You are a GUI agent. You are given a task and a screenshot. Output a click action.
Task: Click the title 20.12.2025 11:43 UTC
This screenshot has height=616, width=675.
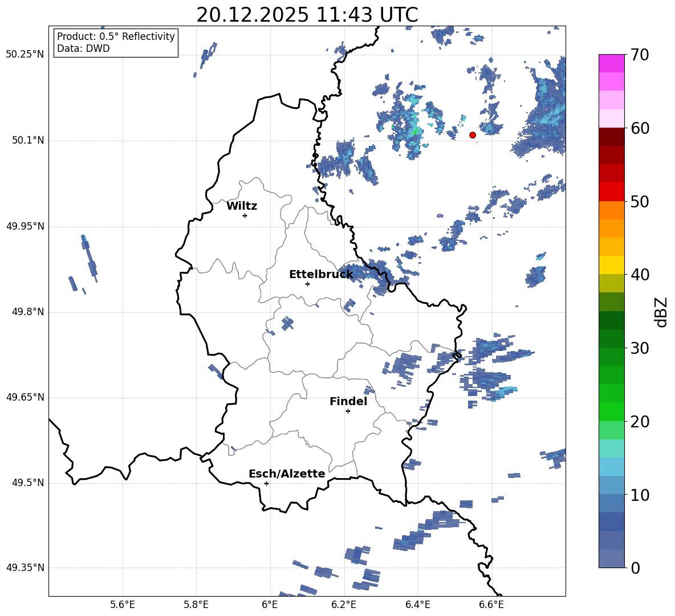coord(307,15)
